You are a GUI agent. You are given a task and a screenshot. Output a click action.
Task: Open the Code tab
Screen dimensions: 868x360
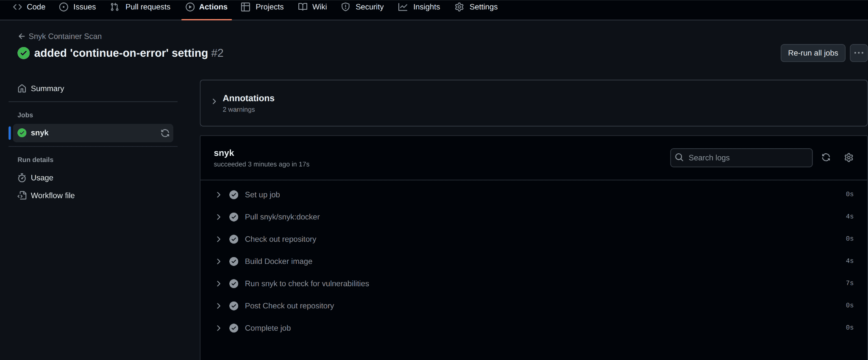(29, 7)
